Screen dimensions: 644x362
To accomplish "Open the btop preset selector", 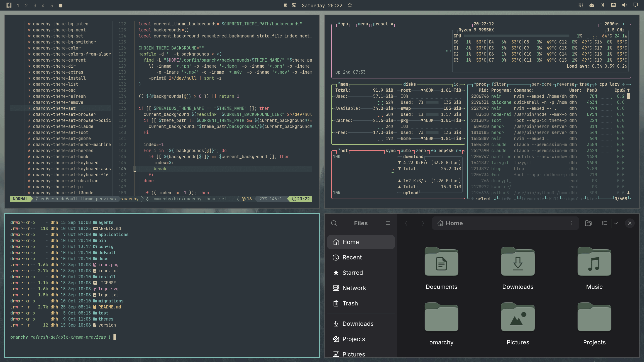I will (381, 24).
